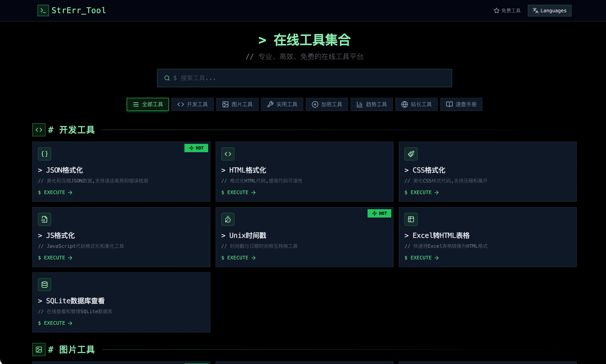Viewport: 606px width, 364px height.
Task: Click the HTML格式化 angle brackets icon
Action: (228, 154)
